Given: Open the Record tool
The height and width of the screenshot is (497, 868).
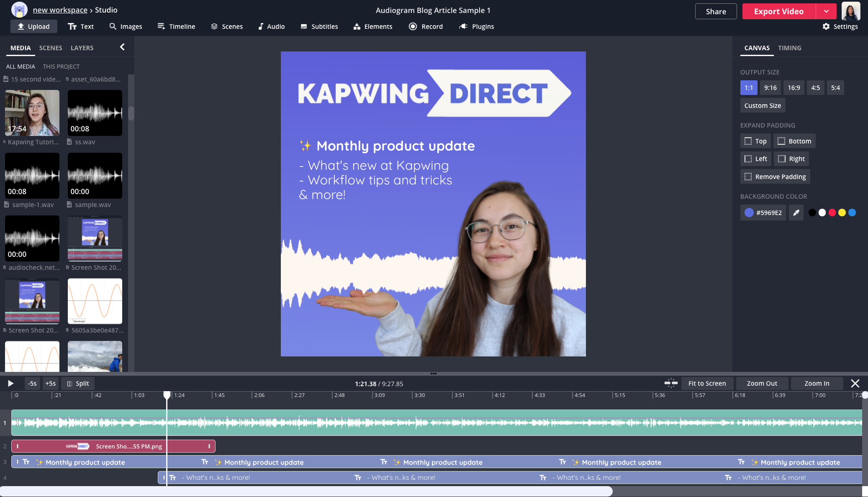Looking at the screenshot, I should (x=426, y=26).
